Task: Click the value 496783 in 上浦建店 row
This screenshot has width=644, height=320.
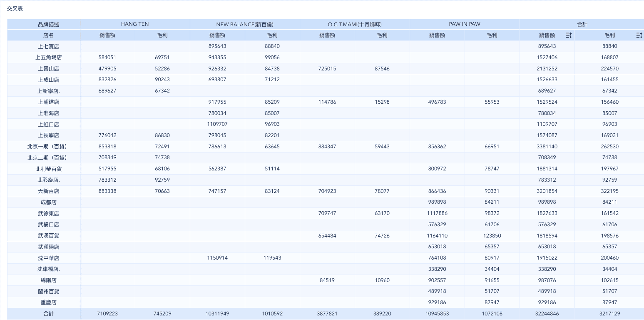Action: point(437,102)
